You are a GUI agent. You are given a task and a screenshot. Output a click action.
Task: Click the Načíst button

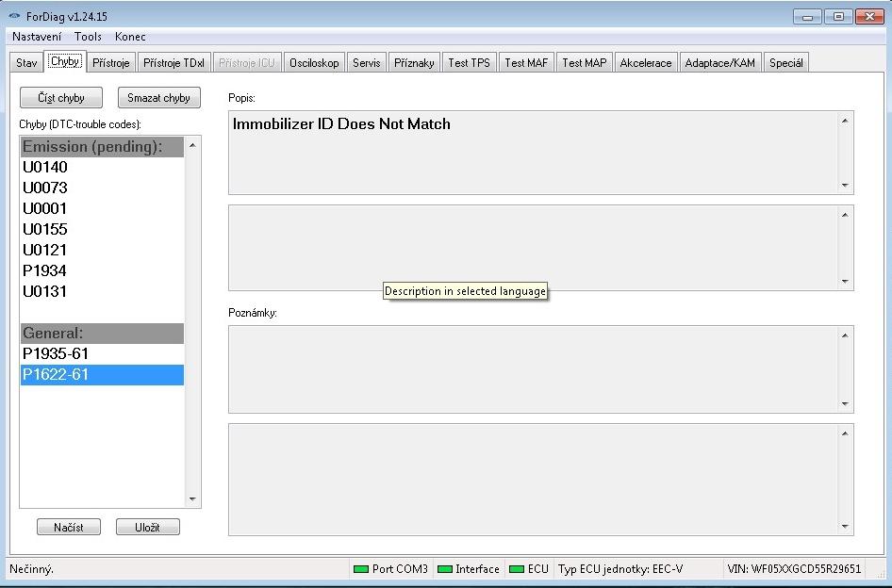click(69, 528)
